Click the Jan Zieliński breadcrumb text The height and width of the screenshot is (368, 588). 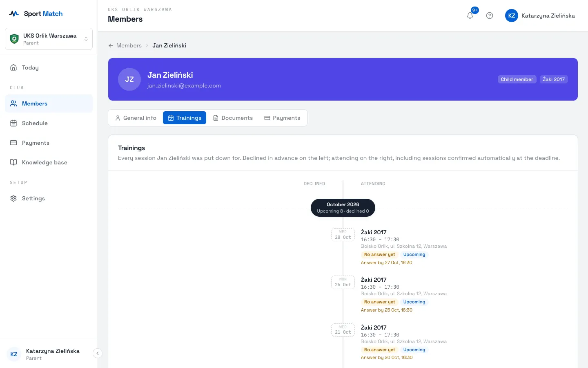coord(169,45)
